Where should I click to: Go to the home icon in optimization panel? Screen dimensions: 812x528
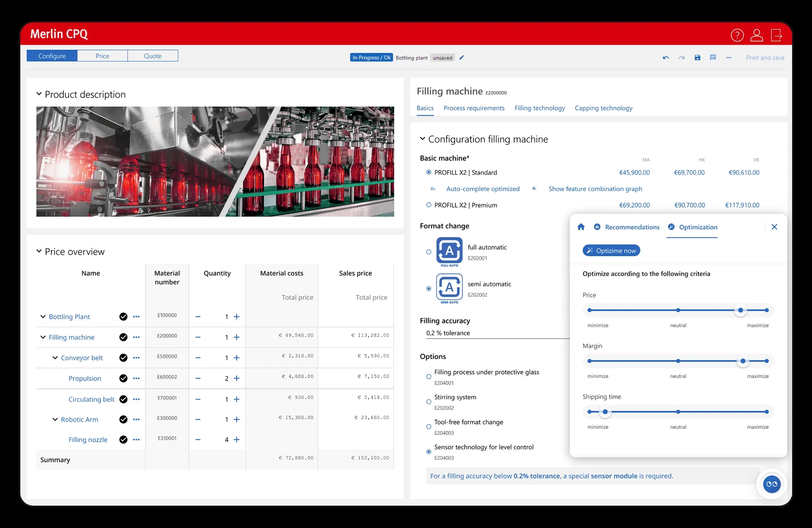(x=581, y=227)
